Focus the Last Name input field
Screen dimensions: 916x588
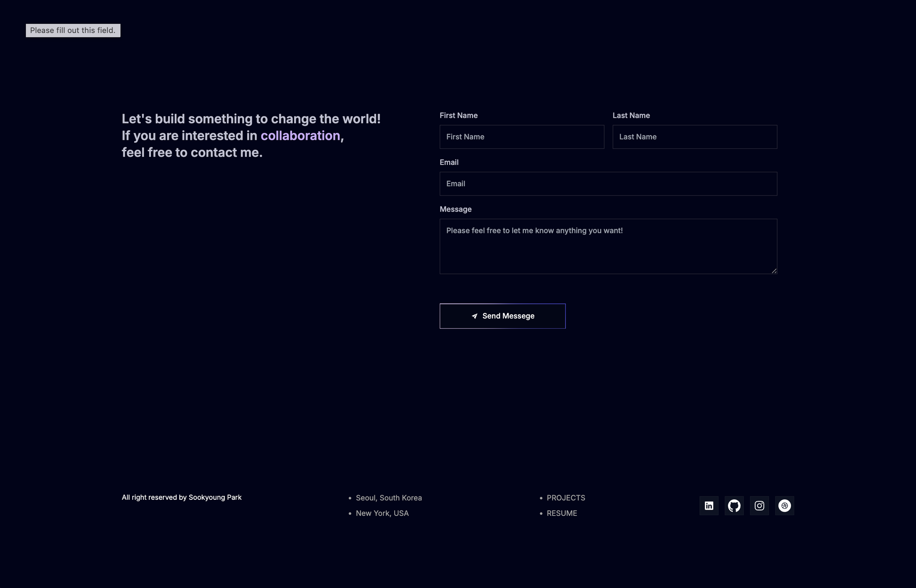pos(694,137)
